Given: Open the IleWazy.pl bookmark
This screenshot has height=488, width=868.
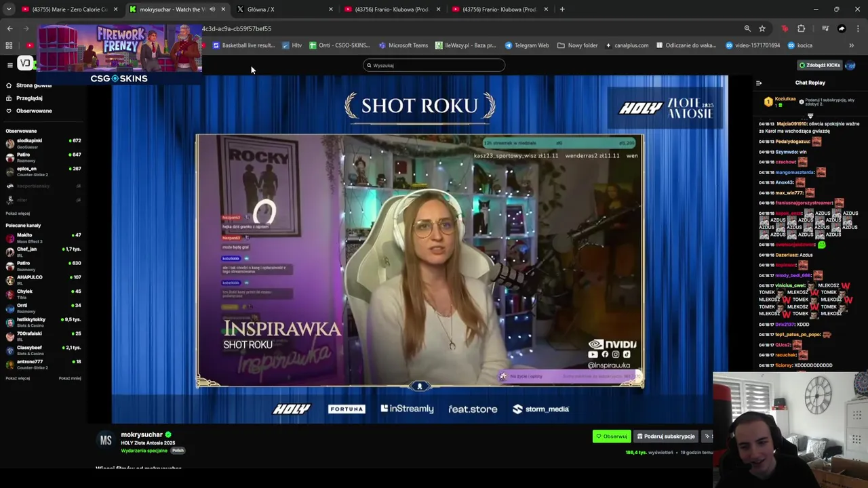Looking at the screenshot, I should point(465,45).
